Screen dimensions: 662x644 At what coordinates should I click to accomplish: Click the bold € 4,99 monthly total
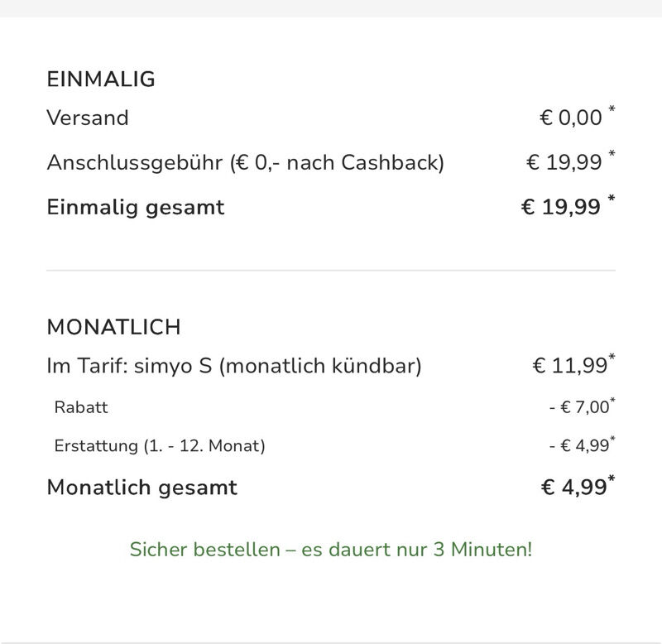(573, 488)
